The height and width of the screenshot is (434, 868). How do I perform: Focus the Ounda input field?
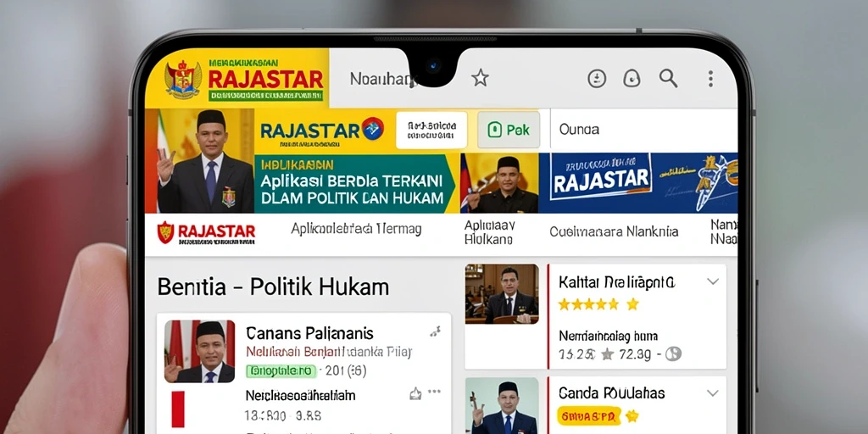tap(643, 130)
